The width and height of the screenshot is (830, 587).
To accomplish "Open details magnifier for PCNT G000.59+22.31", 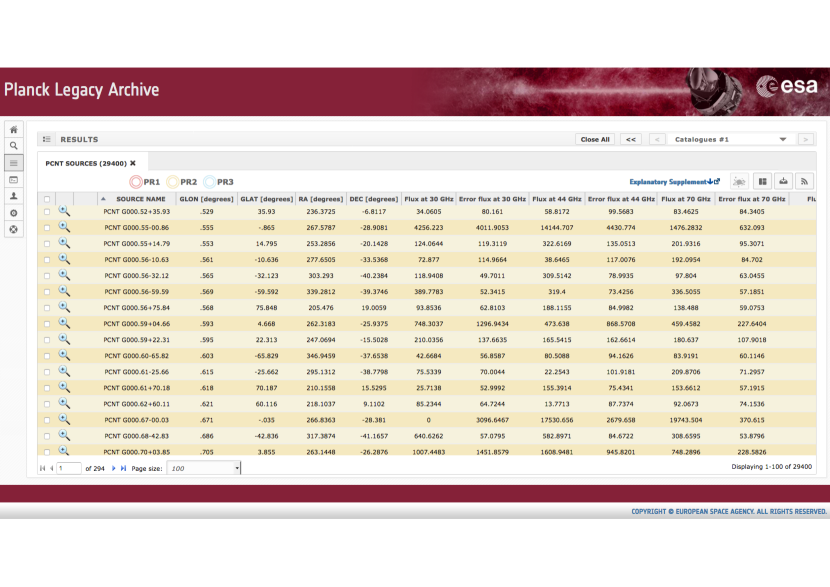I will click(64, 339).
